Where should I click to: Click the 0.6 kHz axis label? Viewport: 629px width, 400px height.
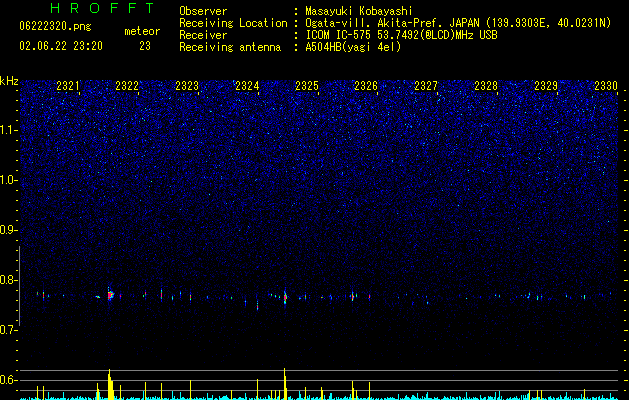[x=9, y=380]
